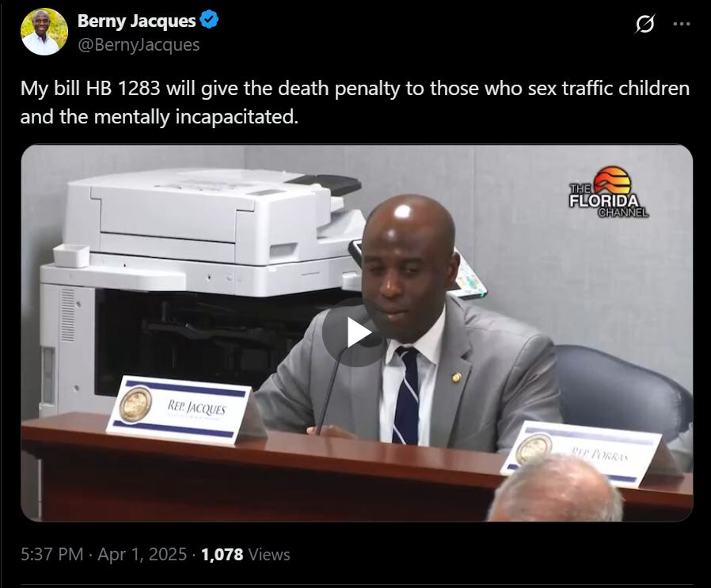Click the blue verified checkmark badge
Screen dimensions: 711x588
click(x=209, y=21)
